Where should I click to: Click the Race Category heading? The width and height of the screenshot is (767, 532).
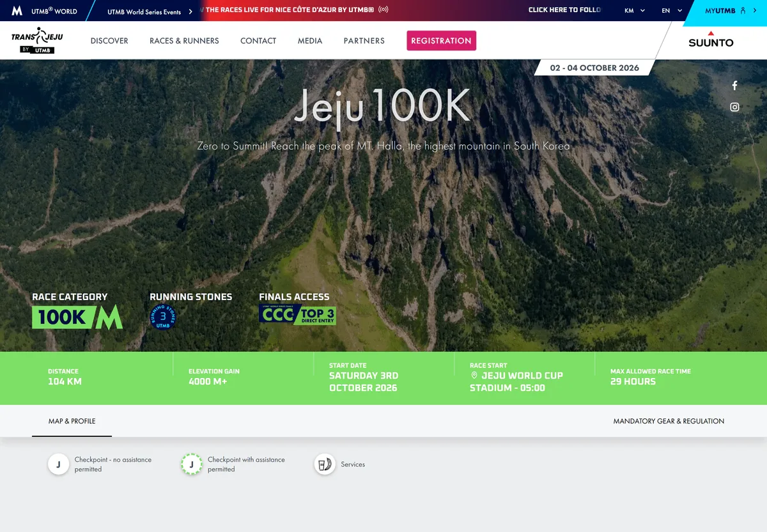click(70, 297)
